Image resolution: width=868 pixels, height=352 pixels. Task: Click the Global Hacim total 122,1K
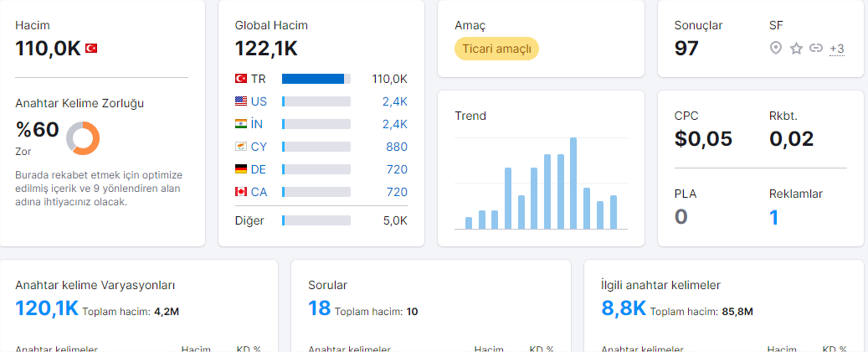pos(266,49)
